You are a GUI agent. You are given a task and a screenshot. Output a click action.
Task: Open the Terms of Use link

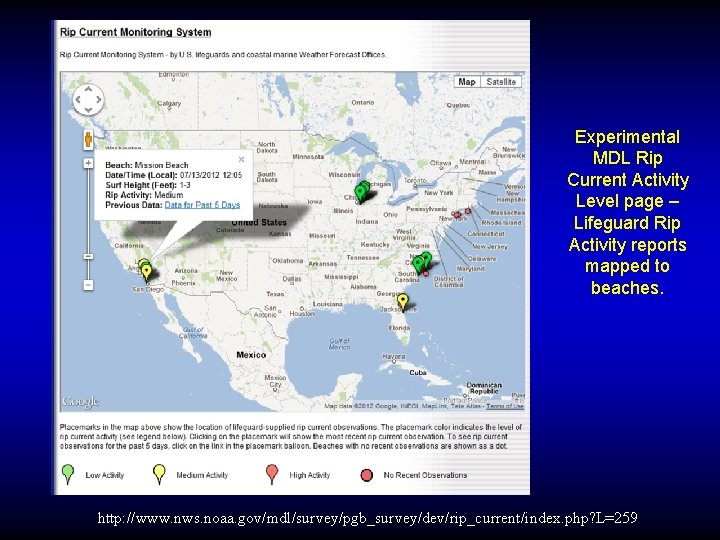[x=505, y=406]
